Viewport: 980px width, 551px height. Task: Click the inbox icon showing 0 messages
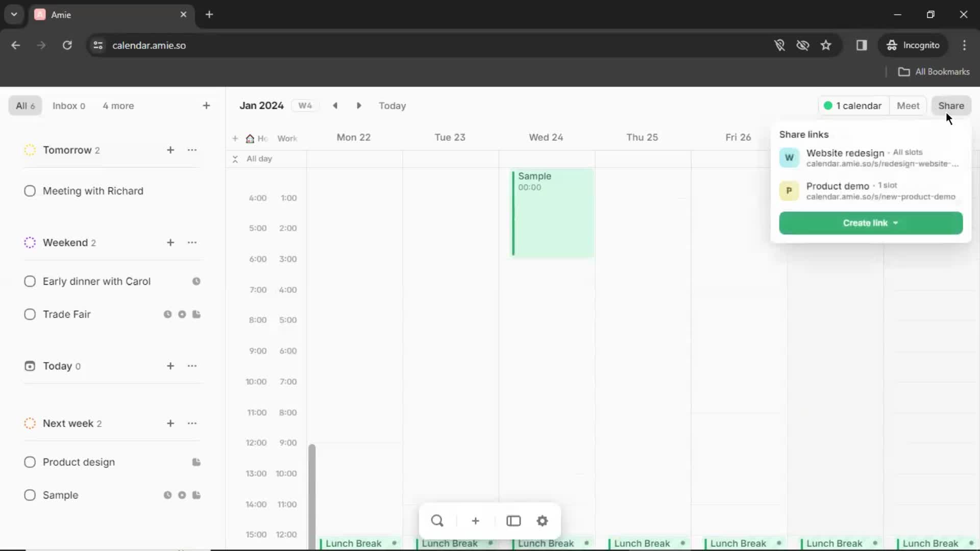click(x=67, y=106)
